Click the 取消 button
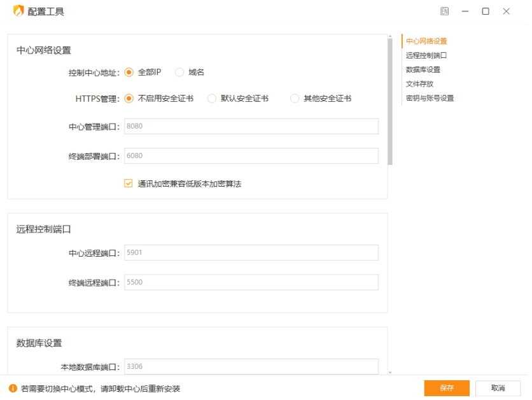This screenshot has height=400, width=532. pyautogui.click(x=498, y=388)
